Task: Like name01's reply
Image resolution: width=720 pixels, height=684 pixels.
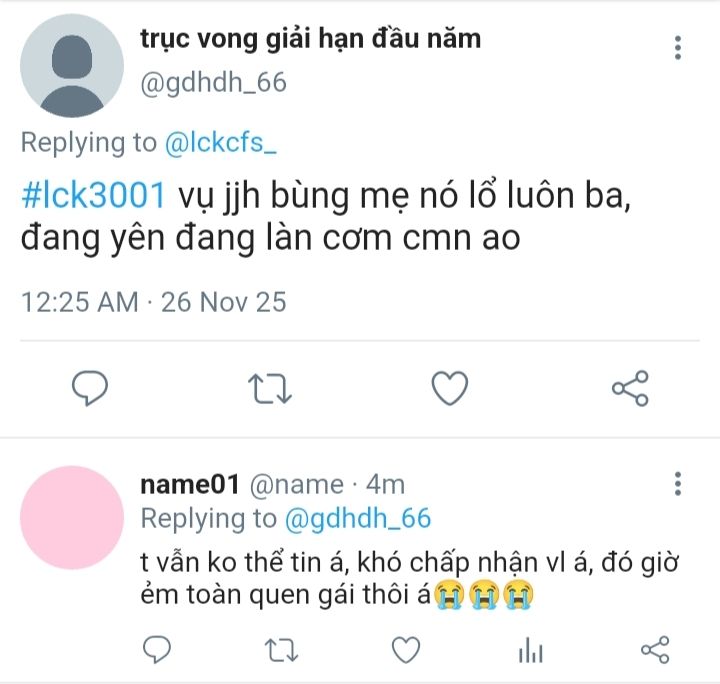Action: (405, 651)
